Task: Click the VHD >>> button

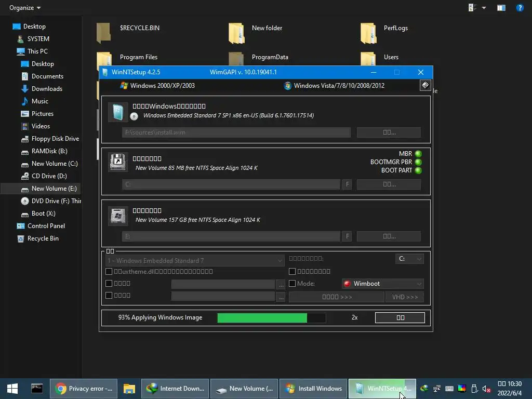Action: (x=404, y=297)
